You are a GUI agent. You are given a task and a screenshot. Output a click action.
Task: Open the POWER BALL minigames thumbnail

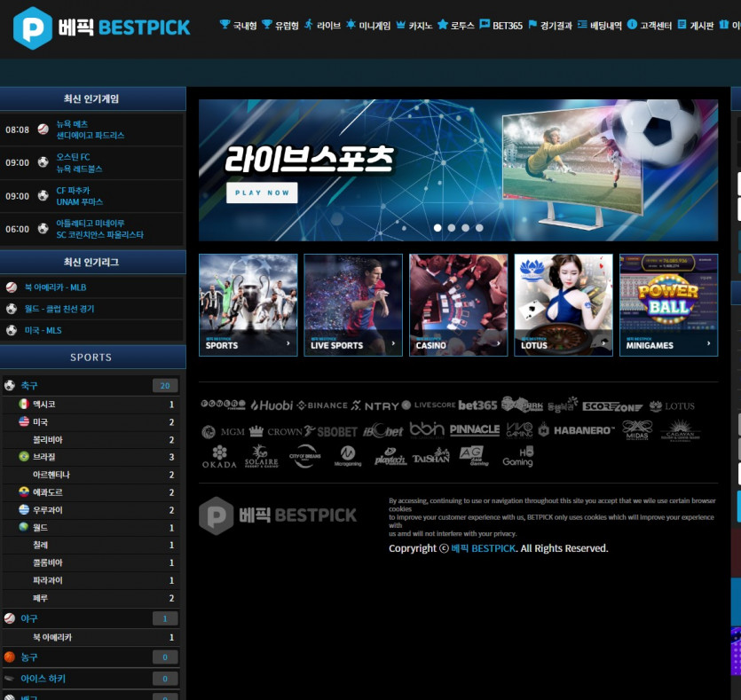pos(668,305)
